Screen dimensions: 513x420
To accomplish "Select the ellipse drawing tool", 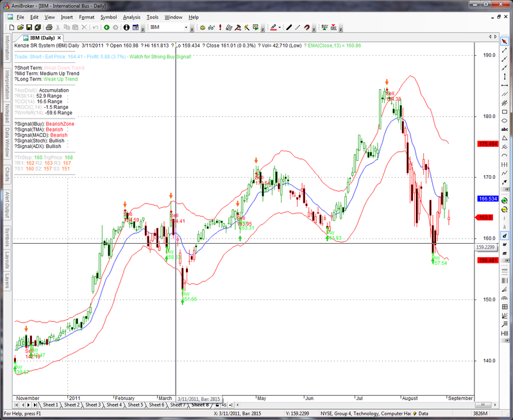I will [x=505, y=121].
